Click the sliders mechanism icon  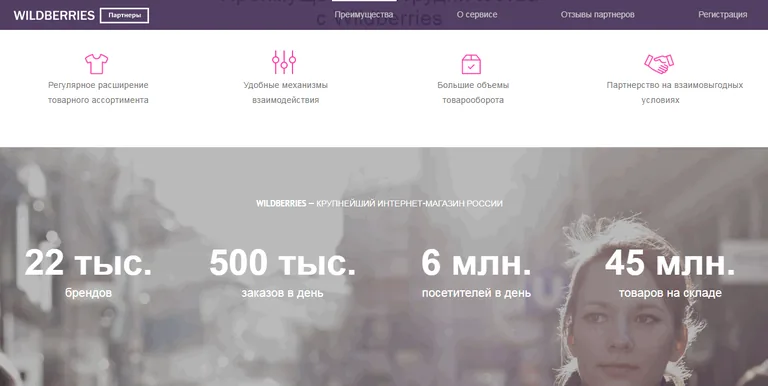click(284, 62)
